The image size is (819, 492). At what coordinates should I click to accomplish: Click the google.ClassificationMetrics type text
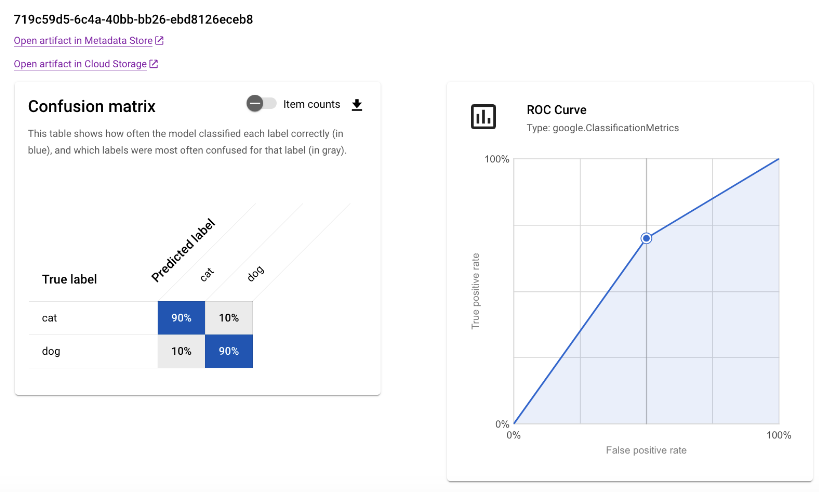pyautogui.click(x=603, y=128)
